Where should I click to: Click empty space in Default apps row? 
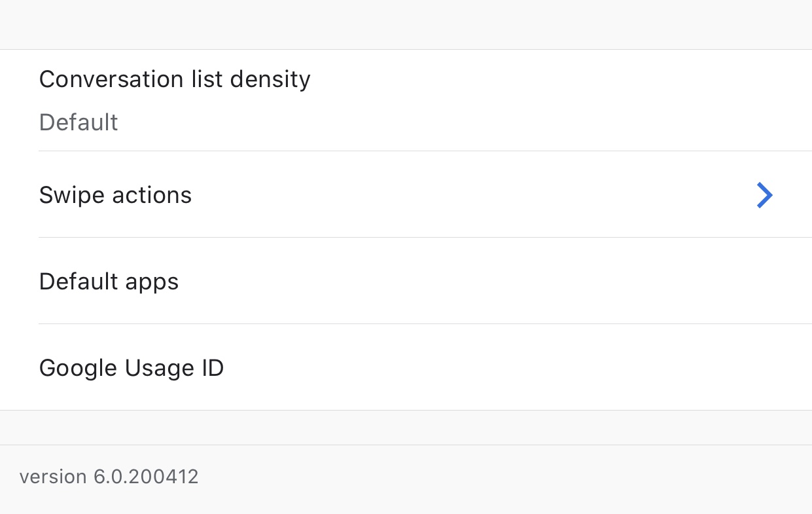[x=491, y=282]
